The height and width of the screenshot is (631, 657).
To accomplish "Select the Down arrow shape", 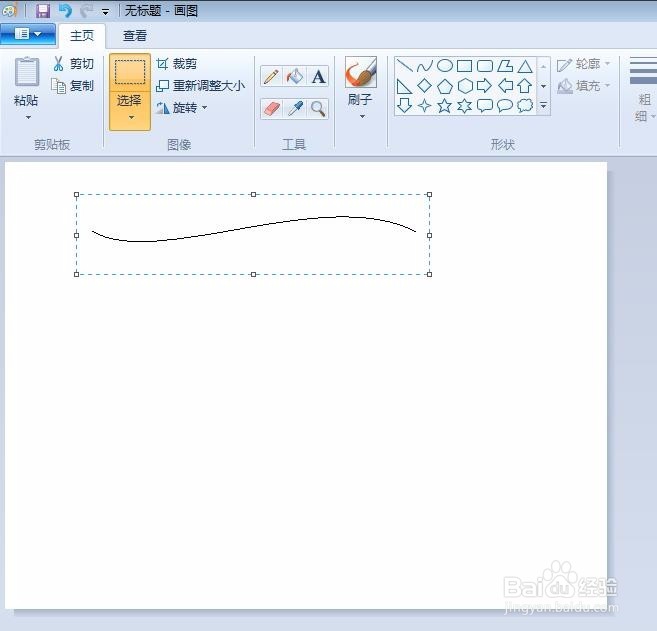I will [x=404, y=105].
